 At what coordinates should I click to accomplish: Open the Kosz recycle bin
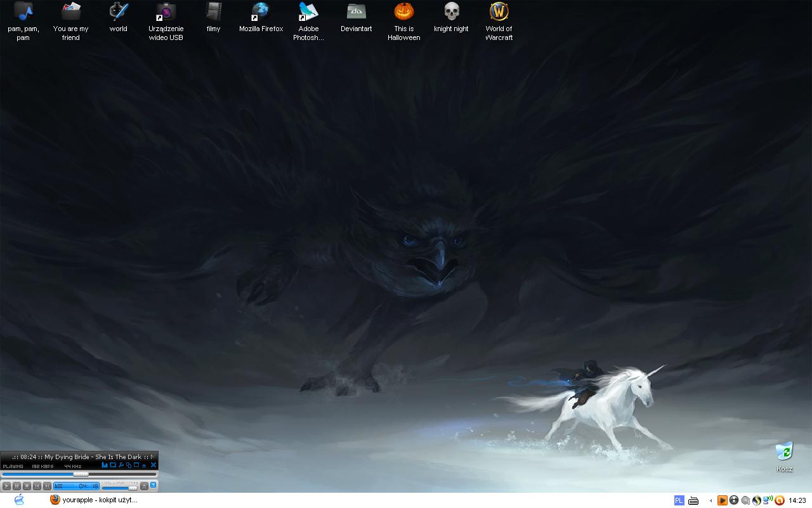[x=785, y=457]
